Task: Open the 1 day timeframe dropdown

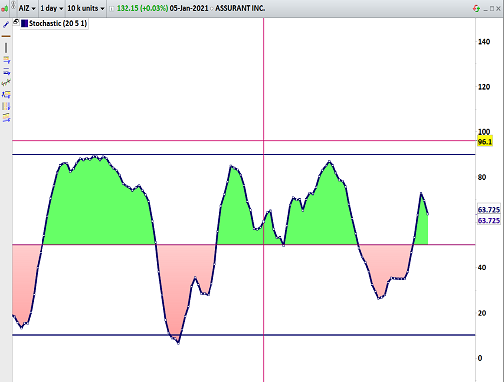Action: point(52,8)
